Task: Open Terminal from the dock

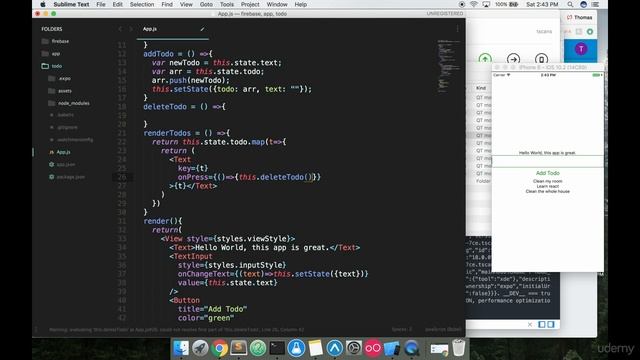Action: click(277, 348)
